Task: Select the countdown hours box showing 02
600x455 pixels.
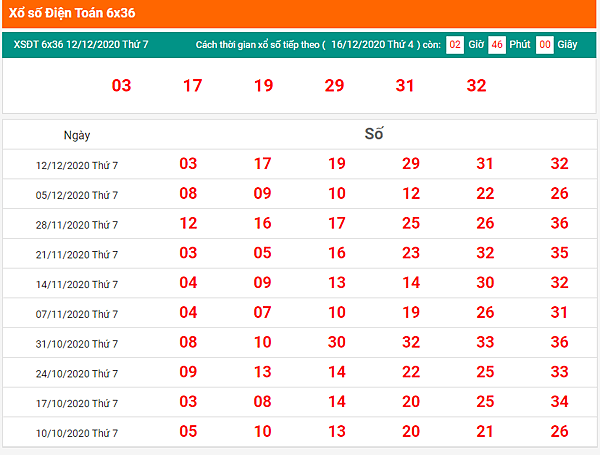Action: (455, 45)
